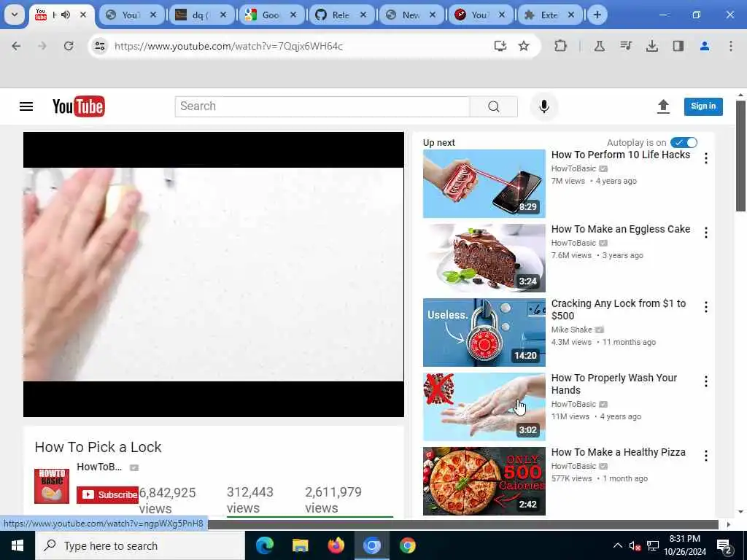The width and height of the screenshot is (747, 560).
Task: Click the search magnifier button
Action: (494, 106)
